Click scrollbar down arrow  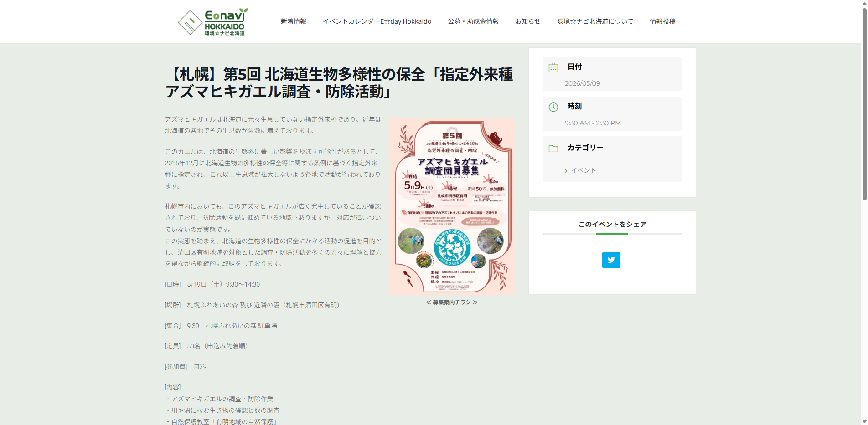(864, 421)
